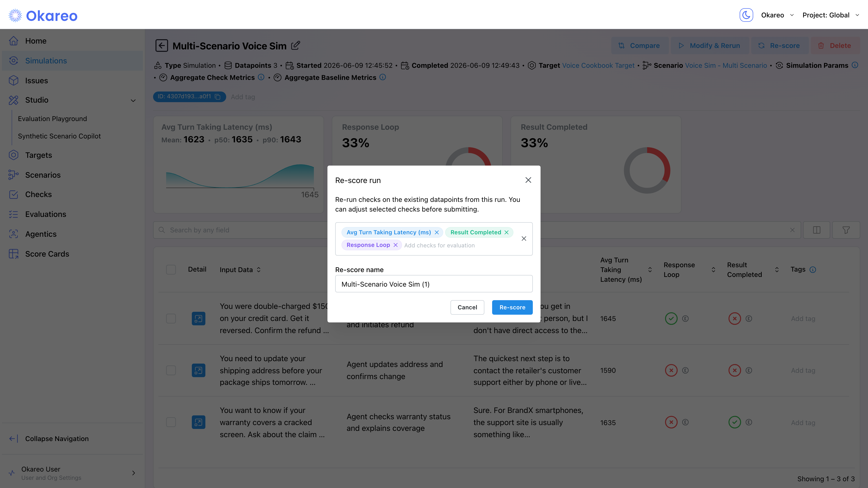Click Cancel in the dialog
This screenshot has width=868, height=488.
(467, 307)
